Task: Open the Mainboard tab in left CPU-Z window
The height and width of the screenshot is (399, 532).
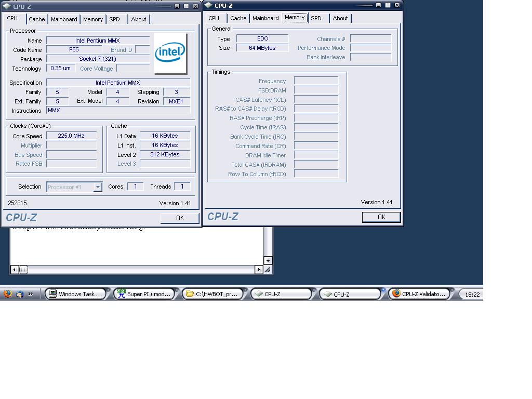Action: pos(64,19)
